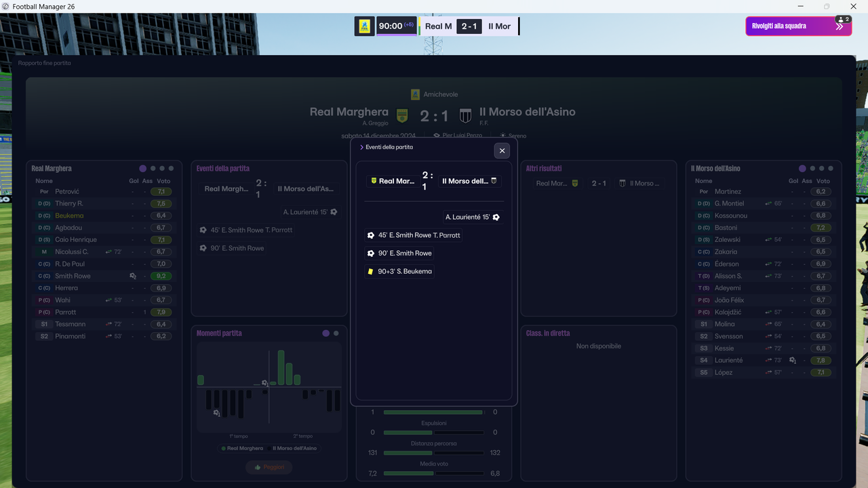The height and width of the screenshot is (488, 868).
Task: Select the Smith Rowe player row
Action: coord(104,276)
